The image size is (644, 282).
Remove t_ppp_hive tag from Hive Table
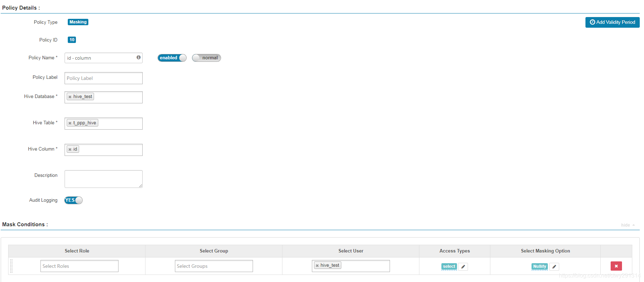point(70,123)
